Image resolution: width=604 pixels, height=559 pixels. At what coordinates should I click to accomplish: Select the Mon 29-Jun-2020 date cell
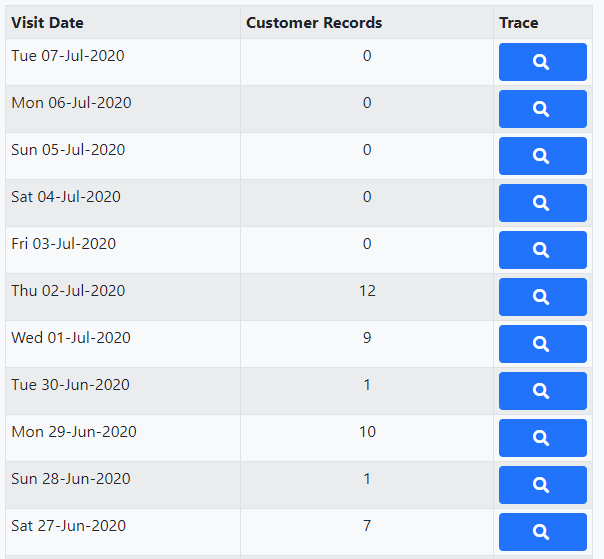coord(123,438)
